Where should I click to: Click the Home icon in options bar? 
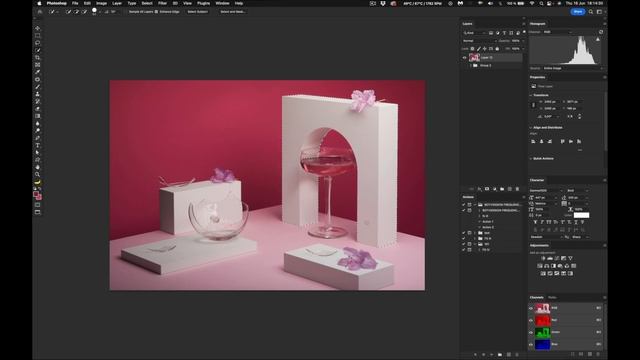40,12
